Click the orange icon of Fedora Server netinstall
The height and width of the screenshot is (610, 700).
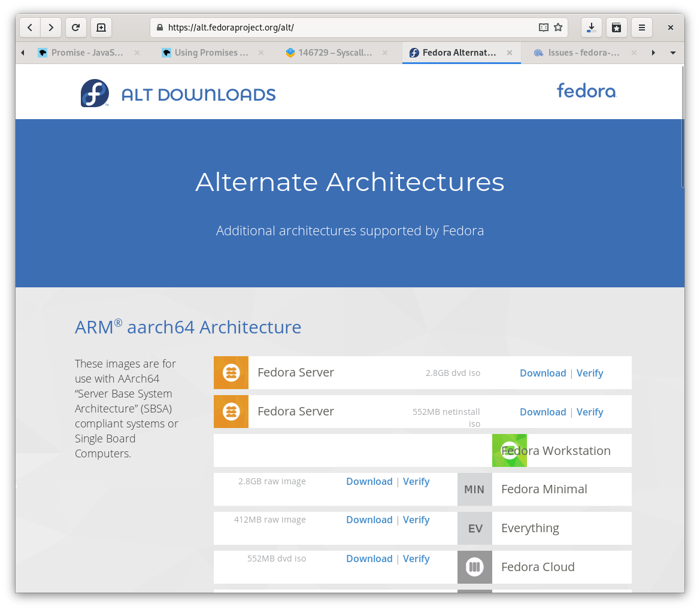point(231,411)
